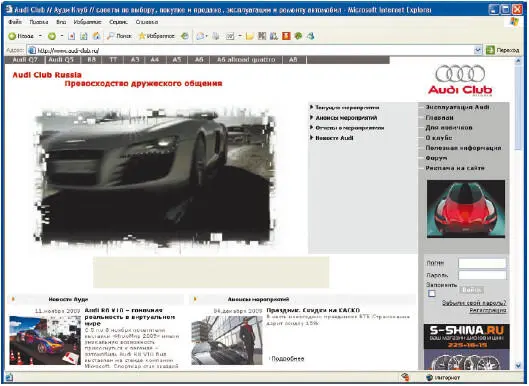The image size is (529, 386).
Task: Select the A3 model tab
Action: [135, 60]
